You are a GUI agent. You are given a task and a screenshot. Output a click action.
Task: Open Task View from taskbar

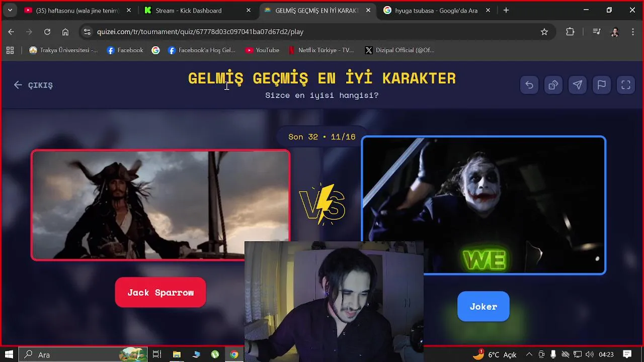click(x=157, y=354)
